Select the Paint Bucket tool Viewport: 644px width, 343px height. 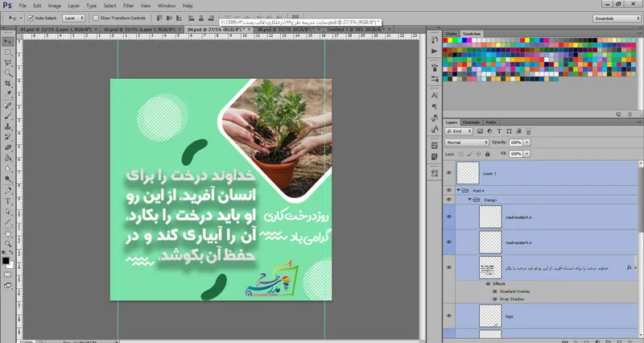pos(7,158)
